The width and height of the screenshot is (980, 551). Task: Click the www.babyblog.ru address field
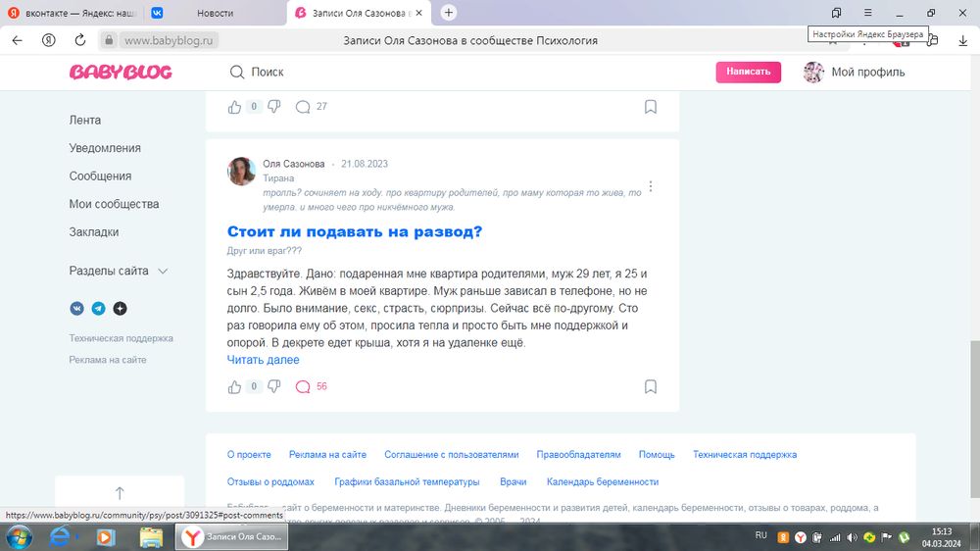point(169,40)
